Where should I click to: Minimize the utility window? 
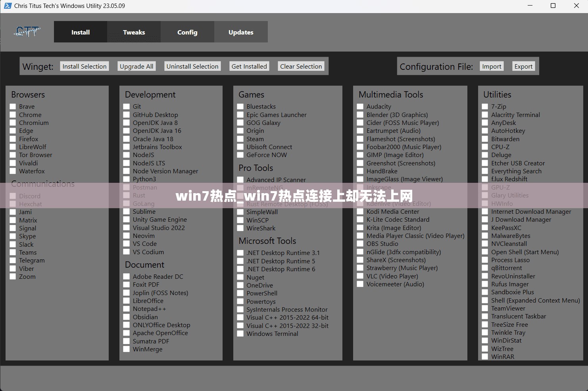point(530,6)
